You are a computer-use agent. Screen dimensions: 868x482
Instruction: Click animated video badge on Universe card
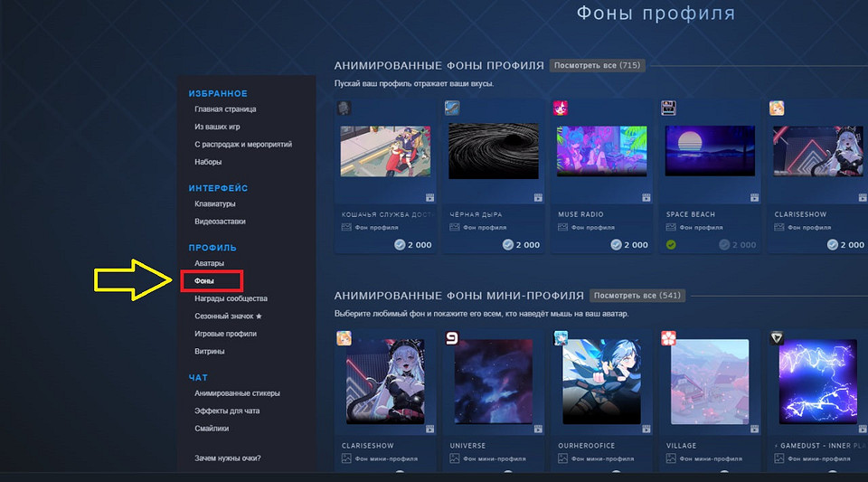click(x=538, y=429)
